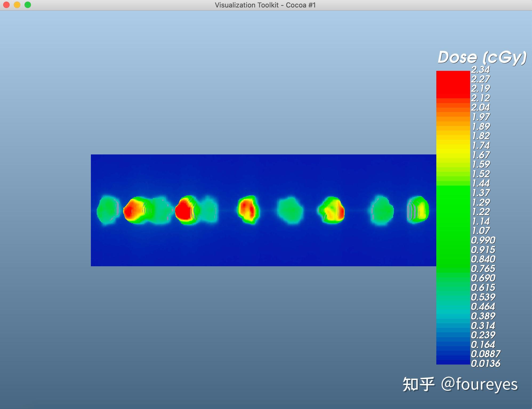
Task: Click the yellow-green dose blob right of center
Action: click(332, 210)
